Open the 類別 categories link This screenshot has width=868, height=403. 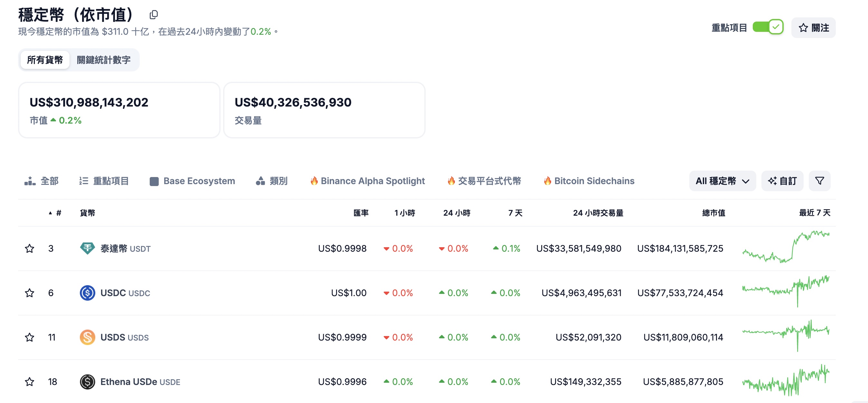coord(272,181)
